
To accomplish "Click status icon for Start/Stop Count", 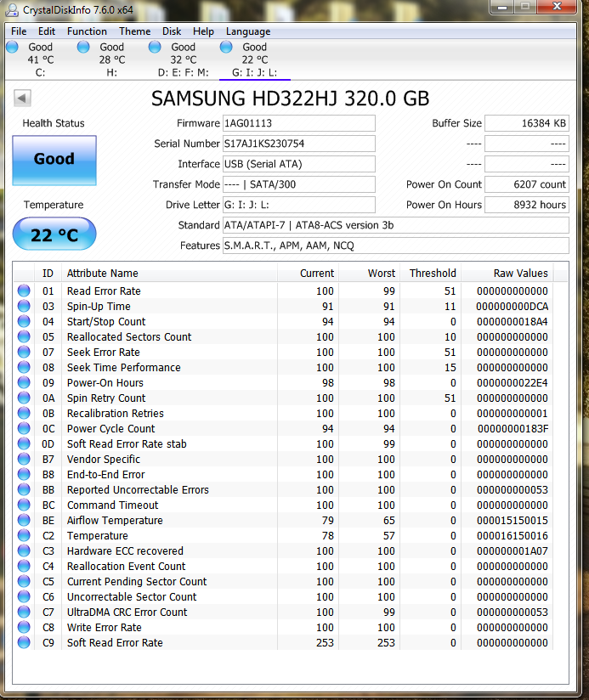I will (x=24, y=321).
